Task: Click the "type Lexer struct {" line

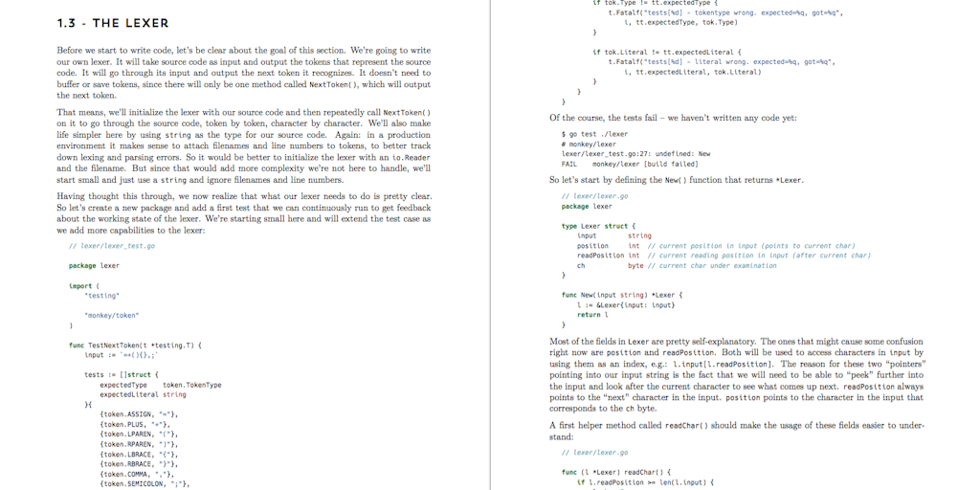Action: [598, 226]
